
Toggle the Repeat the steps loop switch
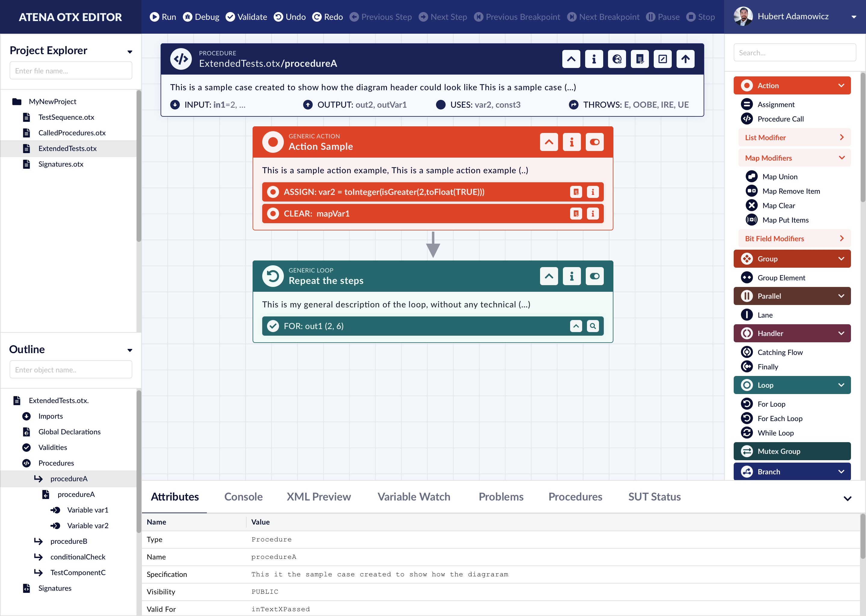[x=594, y=276]
